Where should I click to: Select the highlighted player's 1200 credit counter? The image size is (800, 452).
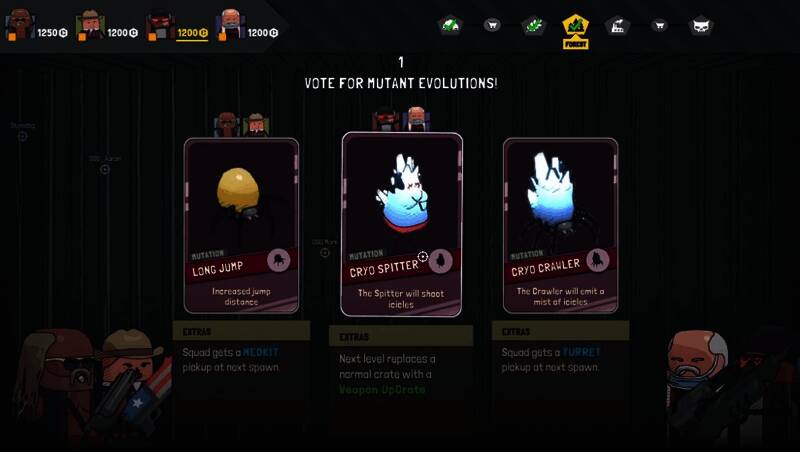pyautogui.click(x=192, y=33)
